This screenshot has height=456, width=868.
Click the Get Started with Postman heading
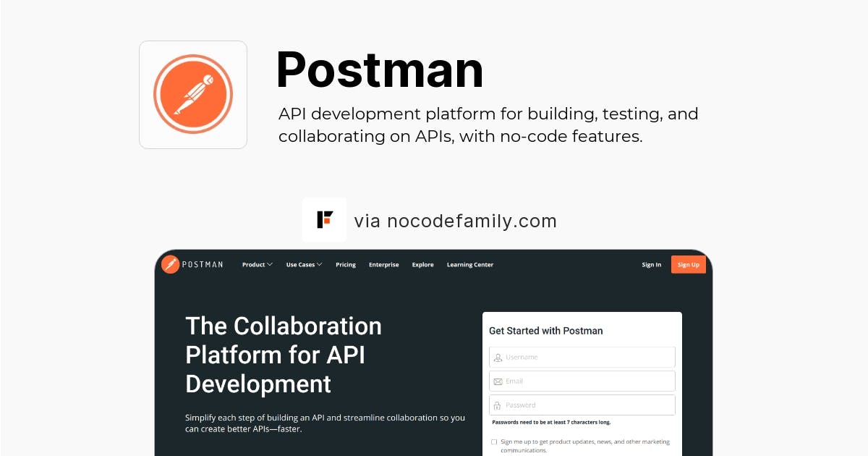[546, 331]
